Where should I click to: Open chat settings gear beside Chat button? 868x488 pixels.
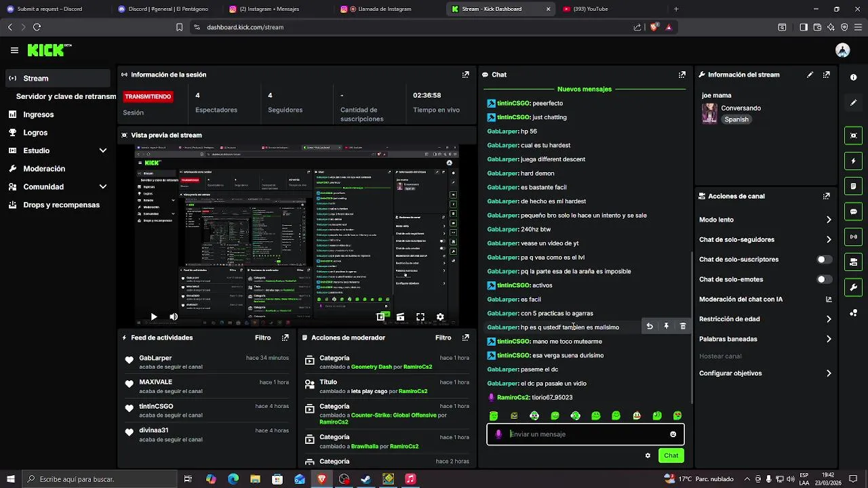tap(648, 455)
